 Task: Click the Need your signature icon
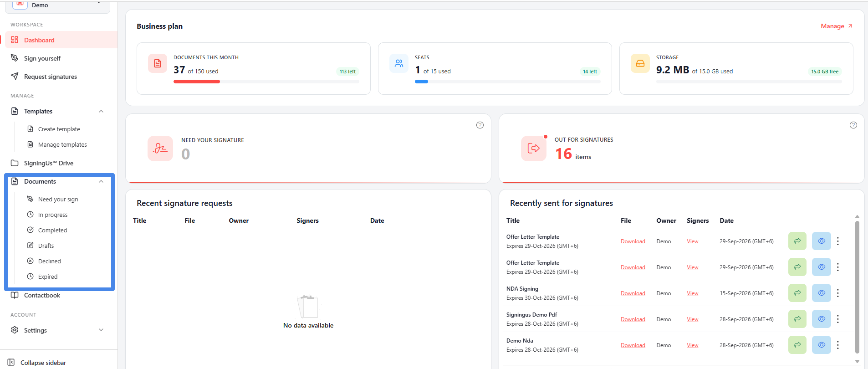point(160,149)
